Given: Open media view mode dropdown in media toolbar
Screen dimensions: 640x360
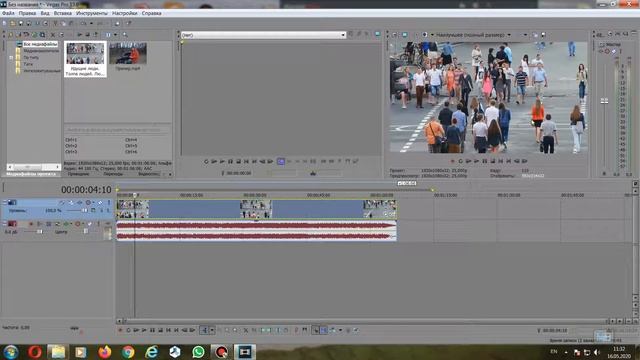Looking at the screenshot, I should tap(116, 35).
